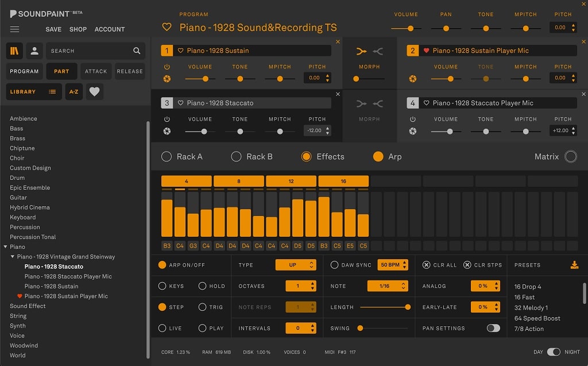Open ACCOUNT in the top bar
This screenshot has width=588, height=366.
(110, 29)
